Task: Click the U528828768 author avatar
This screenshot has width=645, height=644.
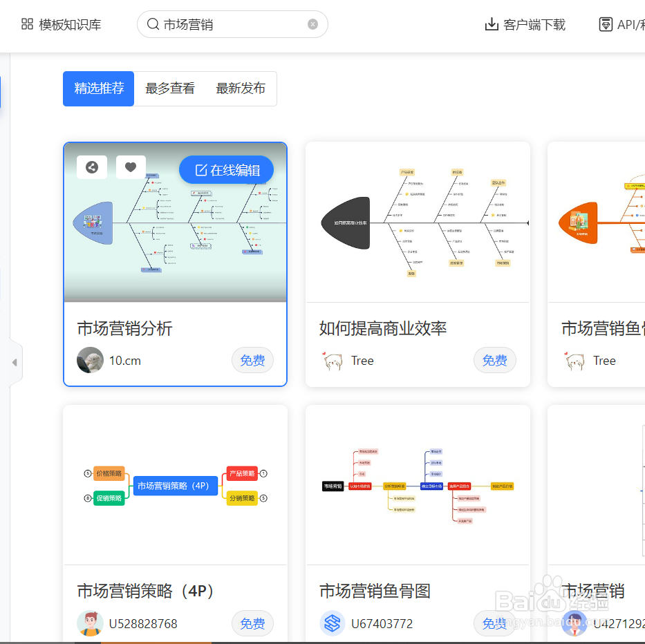Action: (90, 623)
